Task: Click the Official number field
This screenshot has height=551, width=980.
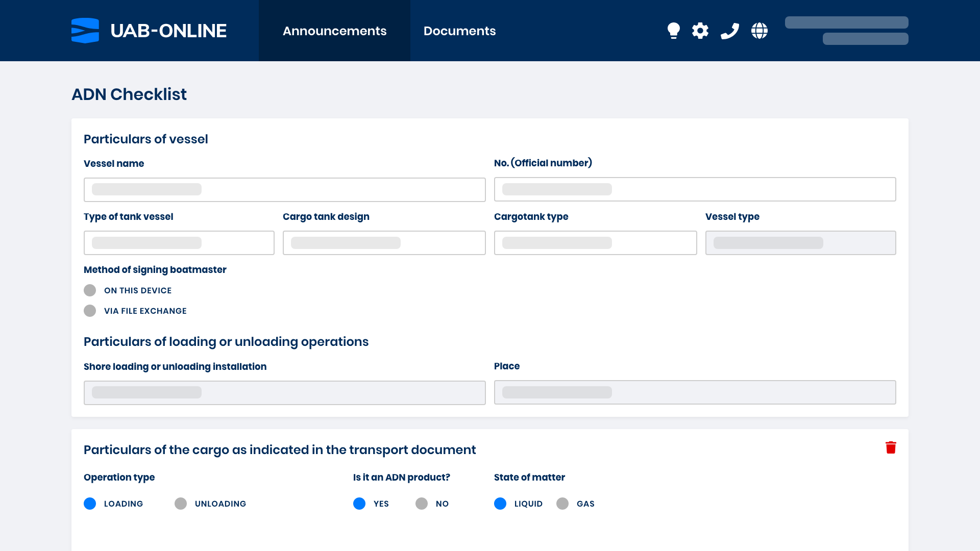Action: (695, 189)
